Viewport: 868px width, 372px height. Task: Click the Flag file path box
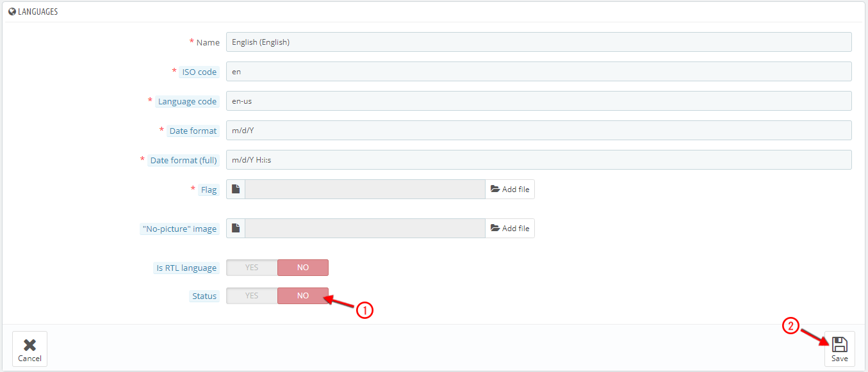click(x=365, y=190)
